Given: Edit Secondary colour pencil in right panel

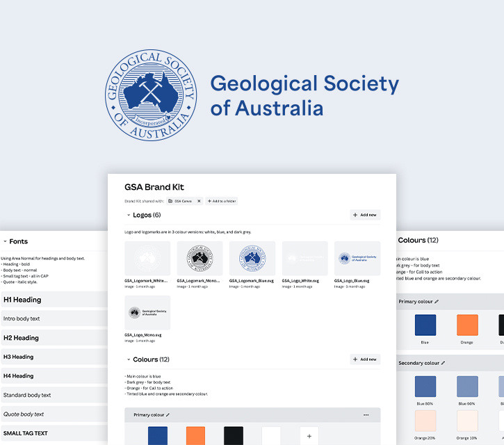Looking at the screenshot, I should tap(444, 363).
